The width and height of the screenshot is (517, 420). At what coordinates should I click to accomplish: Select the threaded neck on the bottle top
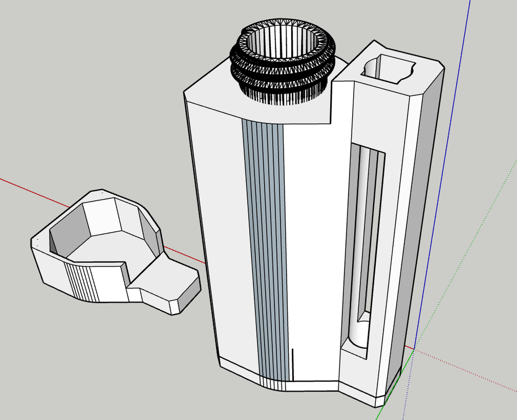283,61
